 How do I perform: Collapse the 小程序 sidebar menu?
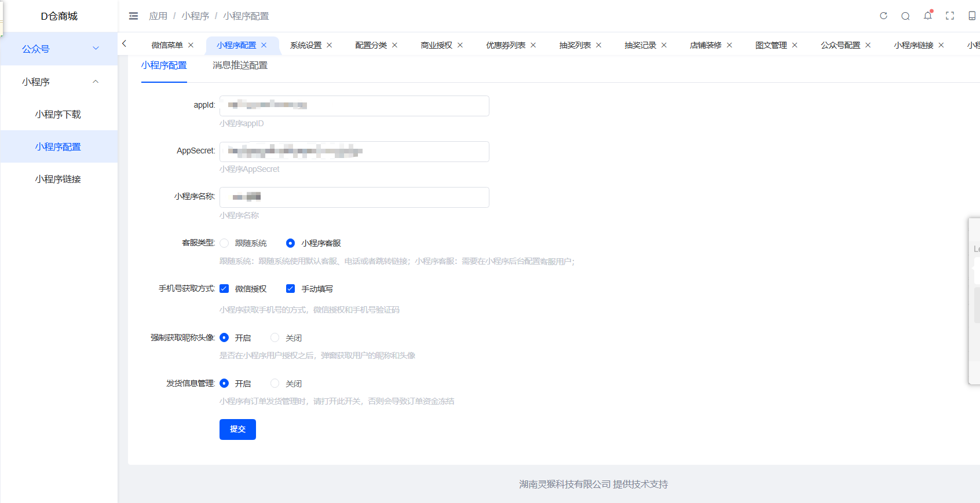(x=58, y=82)
